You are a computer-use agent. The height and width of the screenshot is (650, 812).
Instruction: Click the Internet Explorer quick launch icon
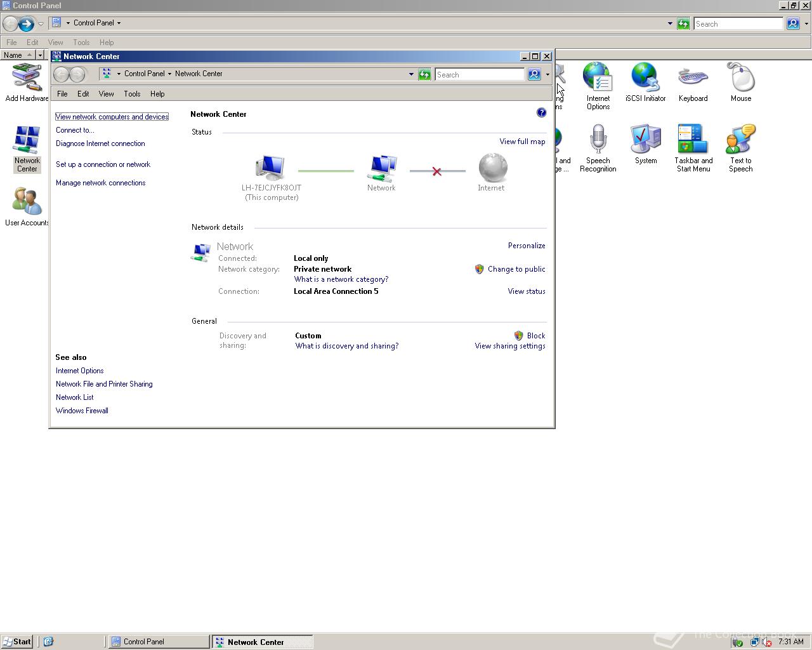48,642
